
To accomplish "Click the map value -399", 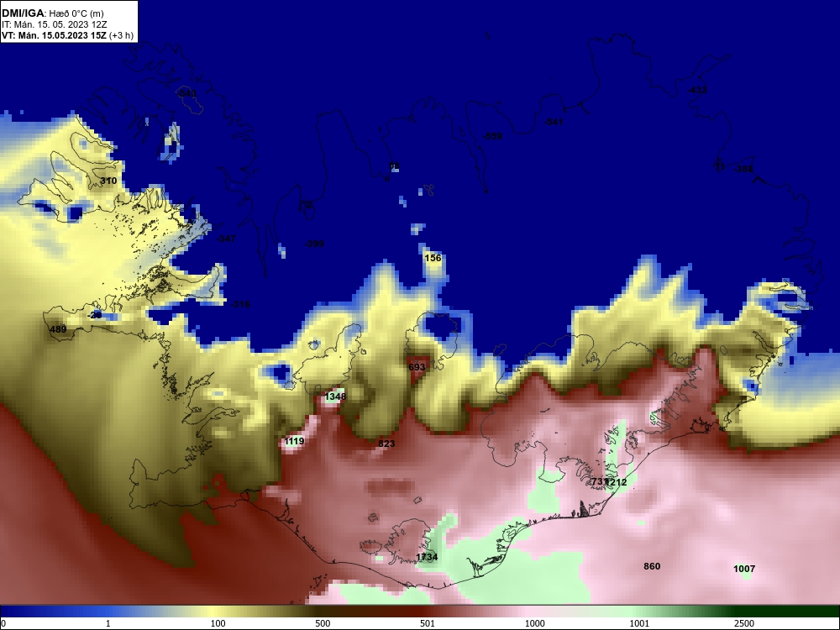I will coord(314,244).
